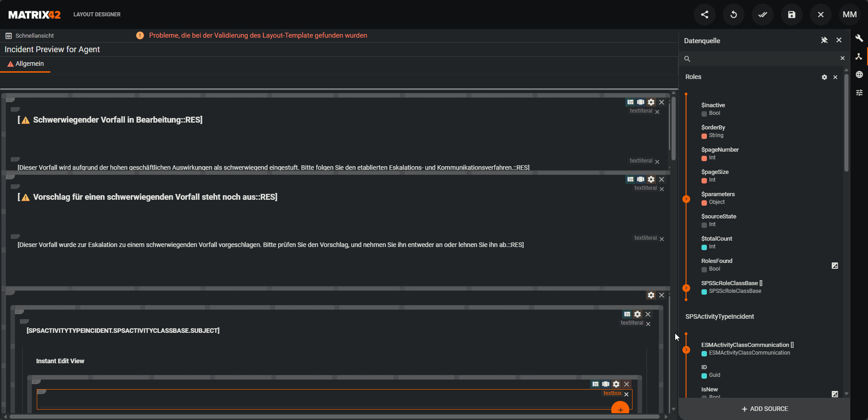868x420 pixels.
Task: Click the orange textbox label tag
Action: [x=612, y=393]
